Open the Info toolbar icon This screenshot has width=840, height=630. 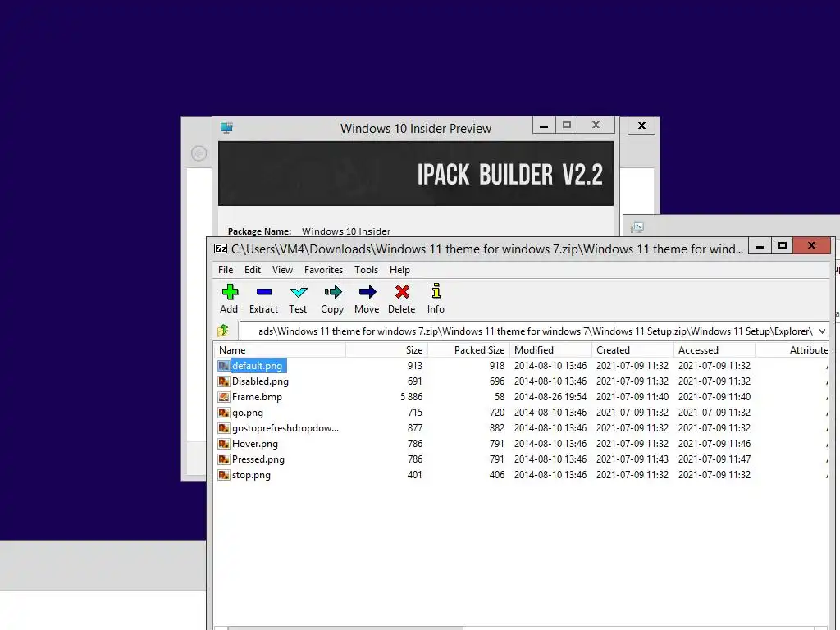(436, 291)
